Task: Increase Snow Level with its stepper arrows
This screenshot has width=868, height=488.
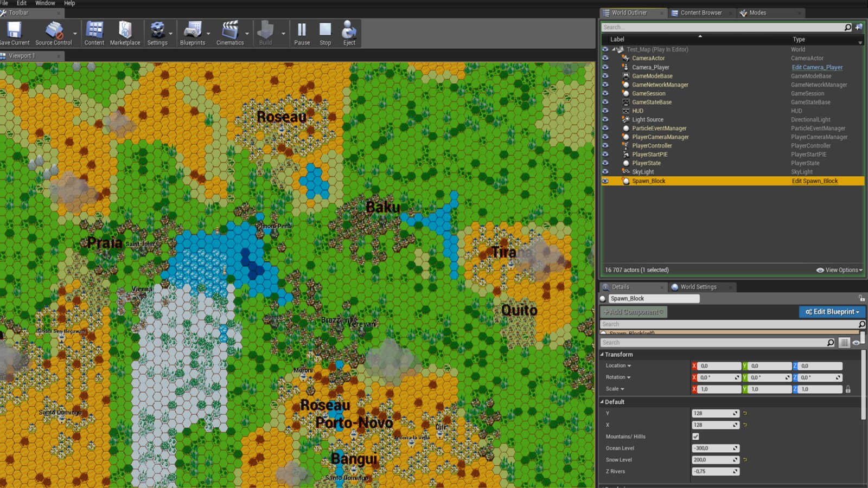Action: [x=735, y=459]
